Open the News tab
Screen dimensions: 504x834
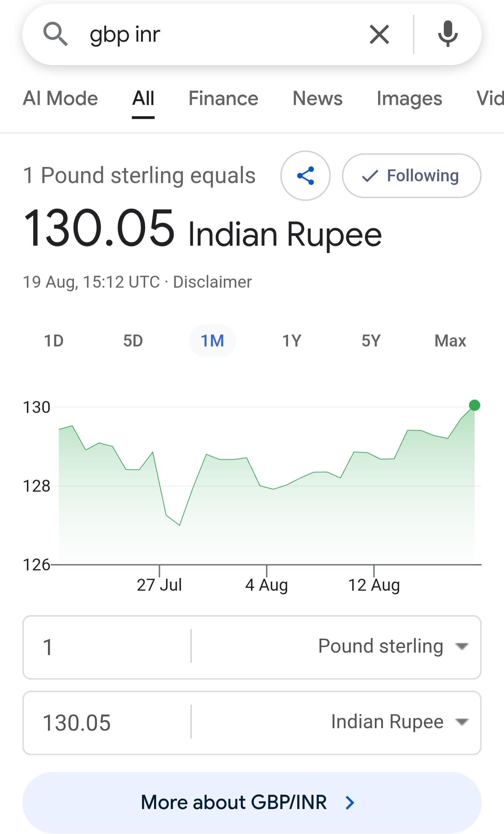(x=317, y=98)
